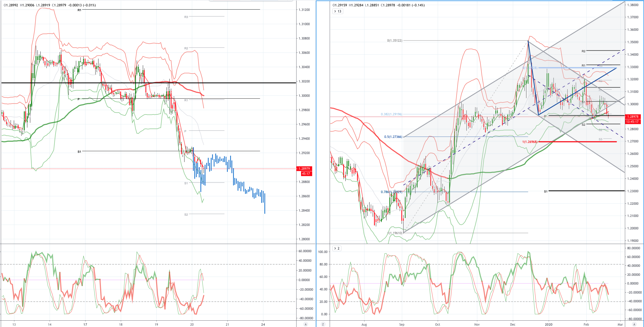644x327 pixels.
Task: Click the Mar label on right time axis
Action: 620,324
